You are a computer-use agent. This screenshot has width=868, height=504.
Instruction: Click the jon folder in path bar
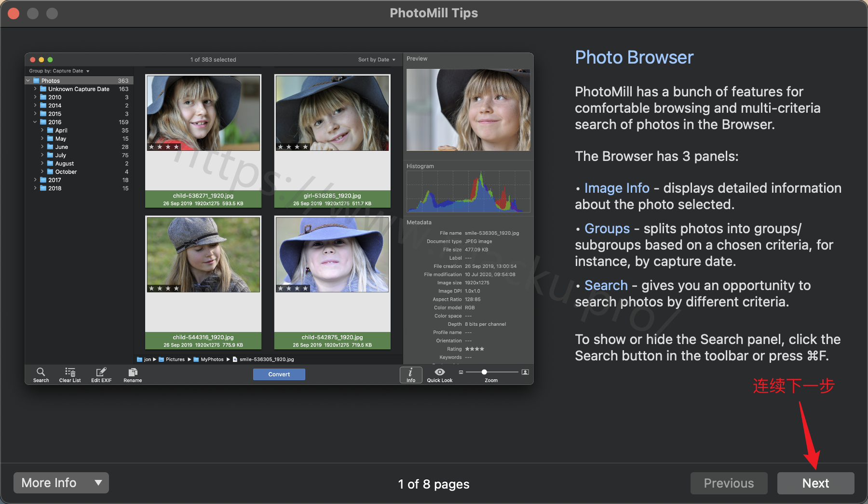[x=144, y=359]
